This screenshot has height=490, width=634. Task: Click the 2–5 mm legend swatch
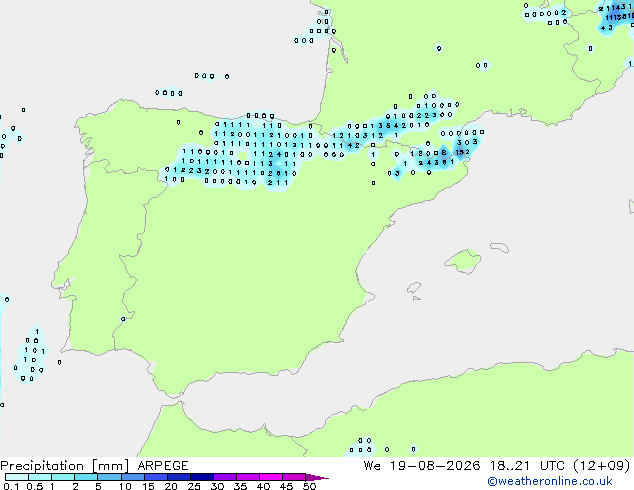pyautogui.click(x=86, y=477)
